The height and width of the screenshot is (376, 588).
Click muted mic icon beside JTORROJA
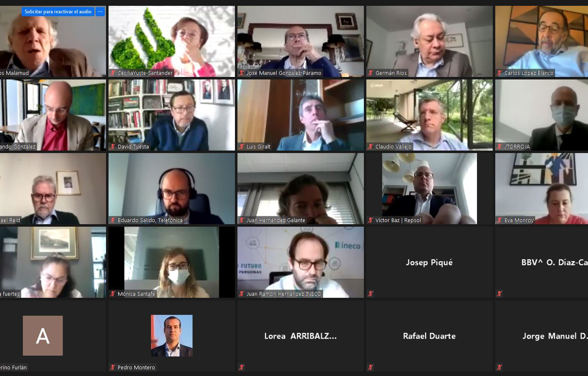pos(499,146)
